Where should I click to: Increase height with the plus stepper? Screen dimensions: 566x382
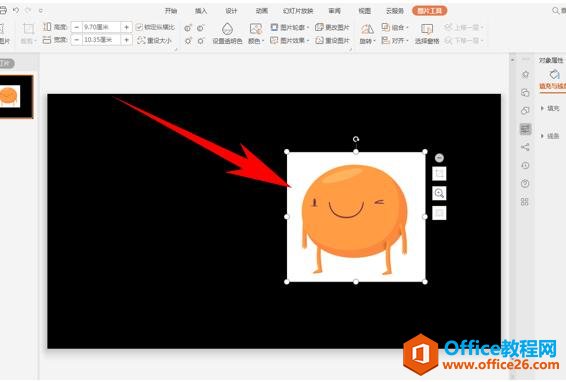(x=126, y=27)
